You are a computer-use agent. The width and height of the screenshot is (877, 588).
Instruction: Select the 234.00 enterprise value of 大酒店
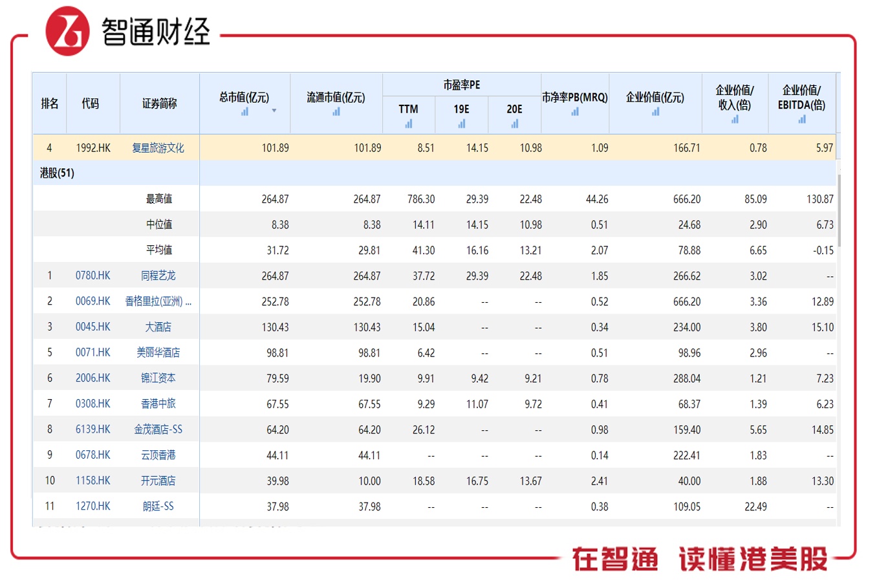(687, 327)
